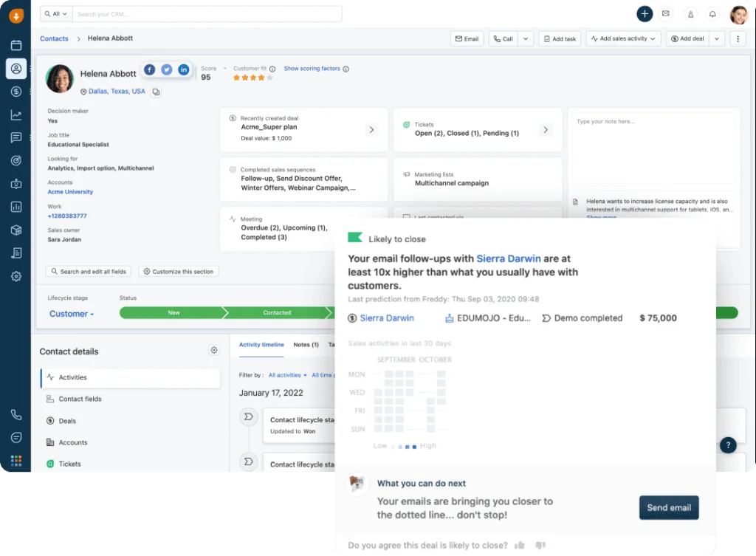Open the calendar icon in the left sidebar

pos(16,45)
